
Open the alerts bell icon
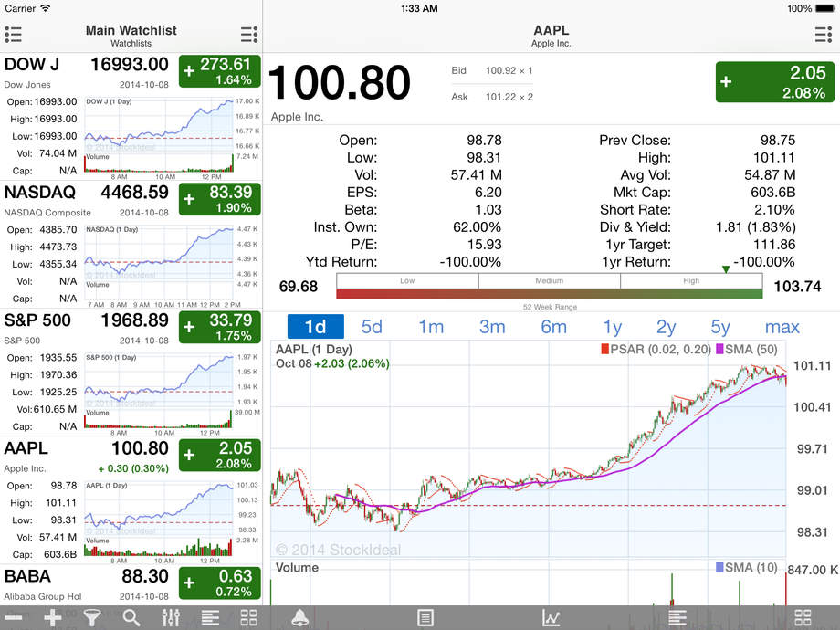click(300, 618)
